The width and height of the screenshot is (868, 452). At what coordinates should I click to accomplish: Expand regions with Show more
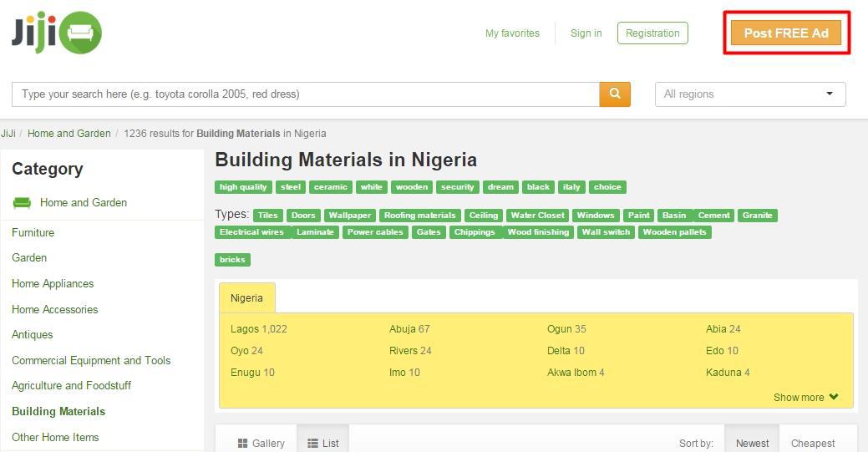(x=805, y=398)
